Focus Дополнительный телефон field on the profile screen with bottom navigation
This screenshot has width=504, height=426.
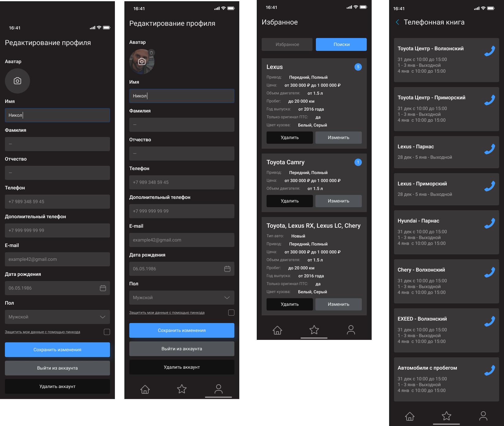pyautogui.click(x=182, y=211)
